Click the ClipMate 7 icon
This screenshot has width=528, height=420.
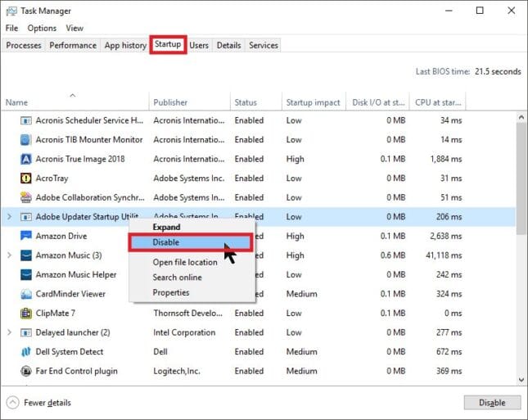pyautogui.click(x=26, y=314)
